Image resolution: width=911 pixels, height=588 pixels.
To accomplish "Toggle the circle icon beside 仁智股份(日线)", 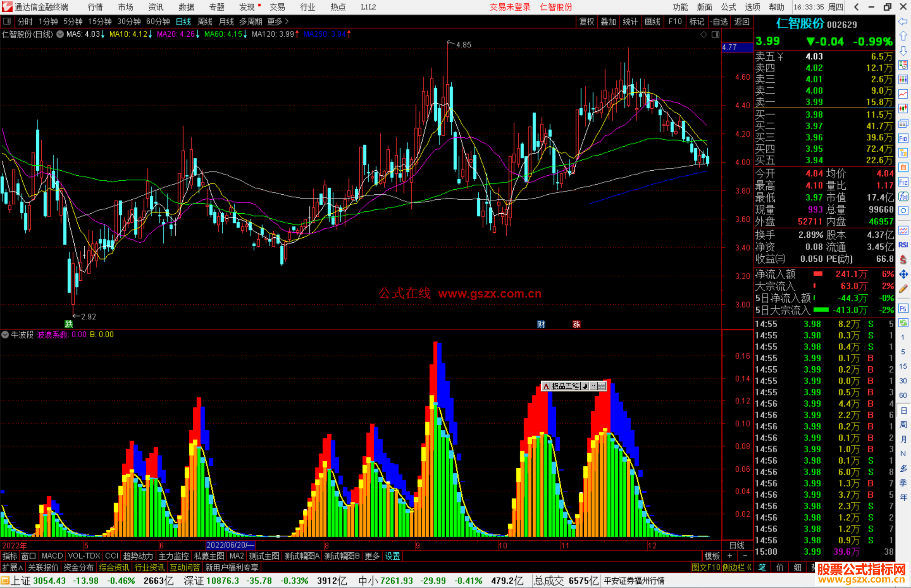I will click(60, 34).
